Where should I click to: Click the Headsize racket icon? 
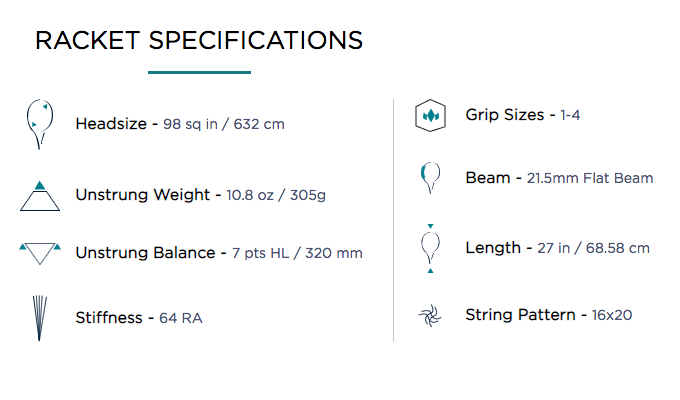point(40,124)
